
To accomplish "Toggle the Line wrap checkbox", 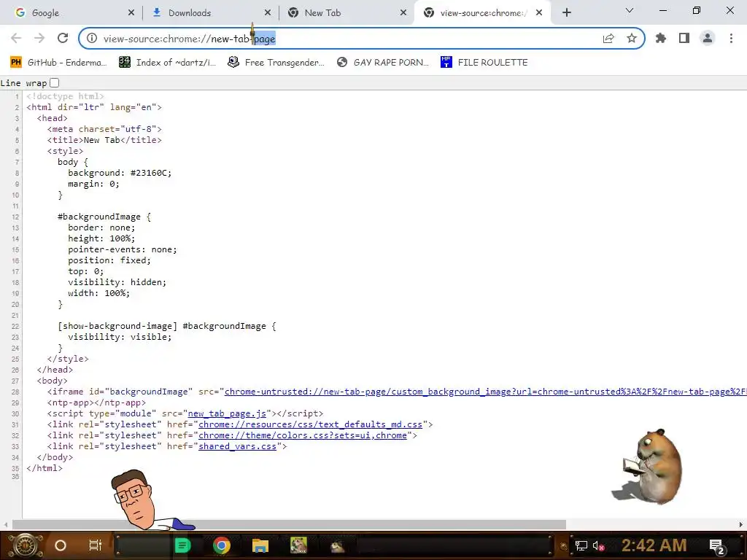I will pos(55,83).
